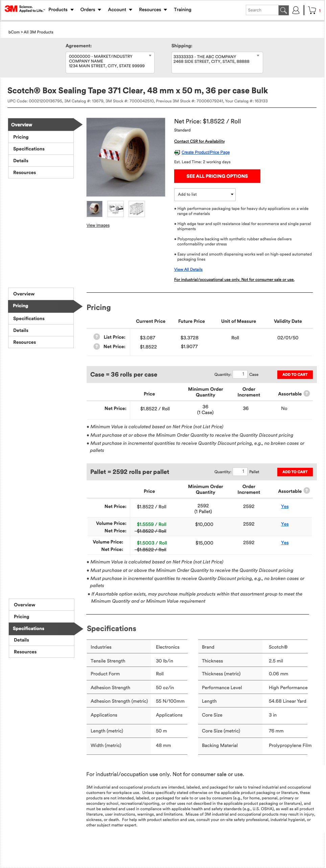Click the Net Price help question icon
Screen dimensions: 326x868
click(97, 346)
